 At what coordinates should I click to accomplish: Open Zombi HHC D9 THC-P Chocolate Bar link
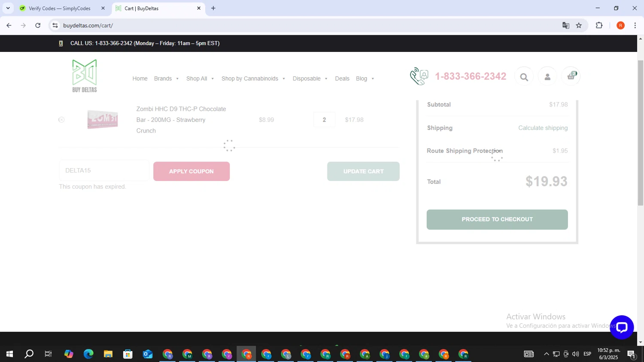[x=181, y=120]
